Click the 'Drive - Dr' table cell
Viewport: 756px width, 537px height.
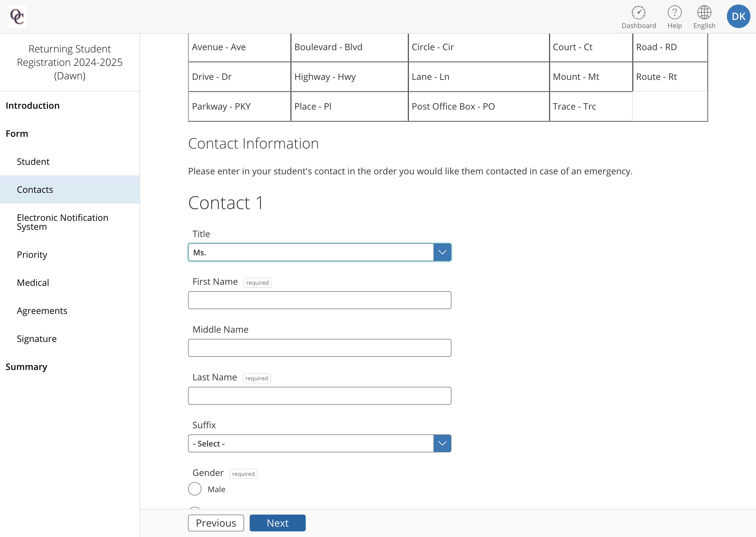[239, 77]
